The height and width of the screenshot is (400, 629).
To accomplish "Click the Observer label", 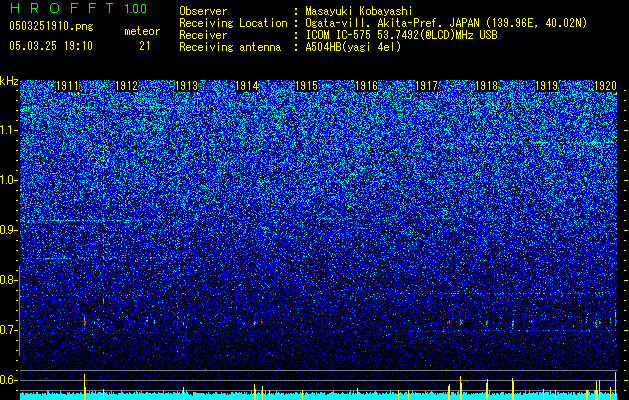I will [203, 11].
